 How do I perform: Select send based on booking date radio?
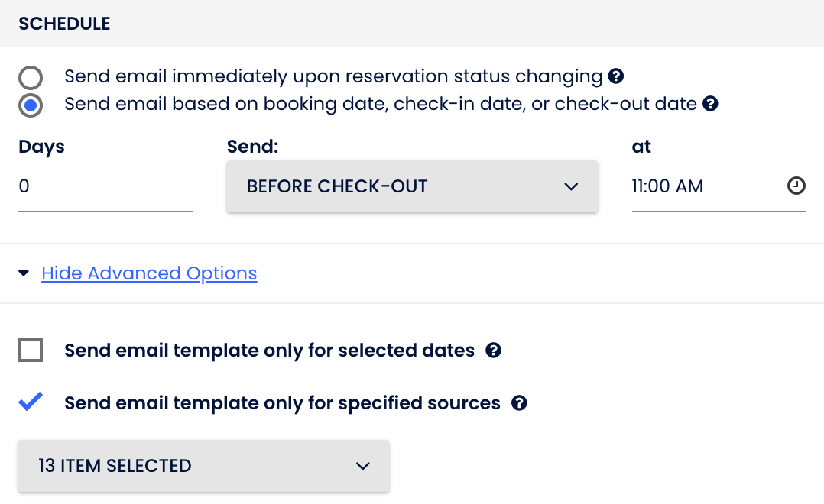31,105
